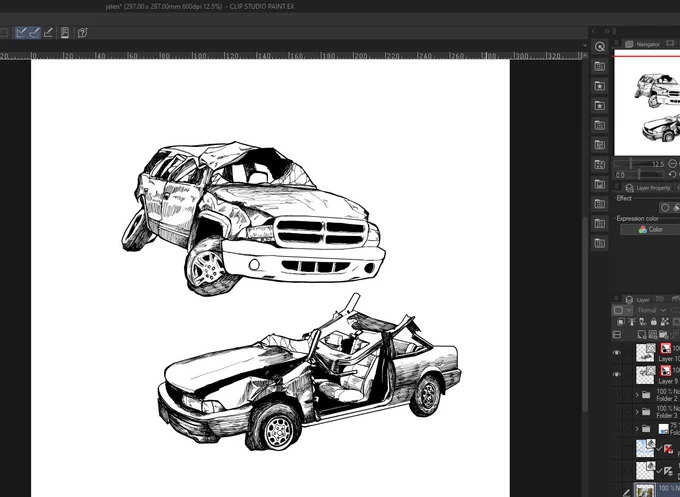680x497 pixels.
Task: Click the Navigator preview image
Action: pyautogui.click(x=647, y=102)
